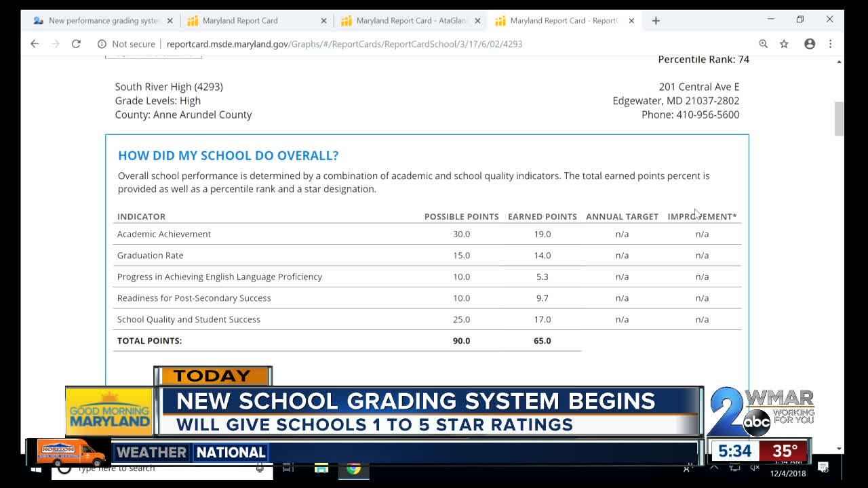
Task: Open the Chrome profile avatar
Action: [810, 43]
